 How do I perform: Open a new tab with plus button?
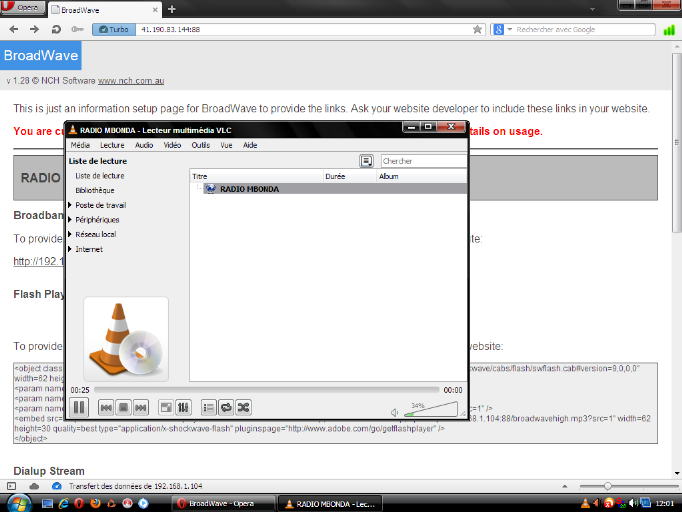click(x=172, y=9)
